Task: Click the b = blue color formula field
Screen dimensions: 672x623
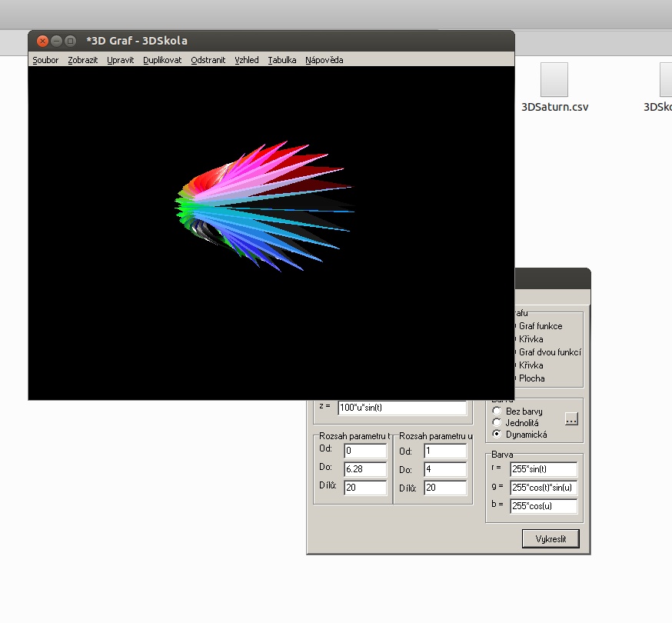Action: tap(543, 506)
